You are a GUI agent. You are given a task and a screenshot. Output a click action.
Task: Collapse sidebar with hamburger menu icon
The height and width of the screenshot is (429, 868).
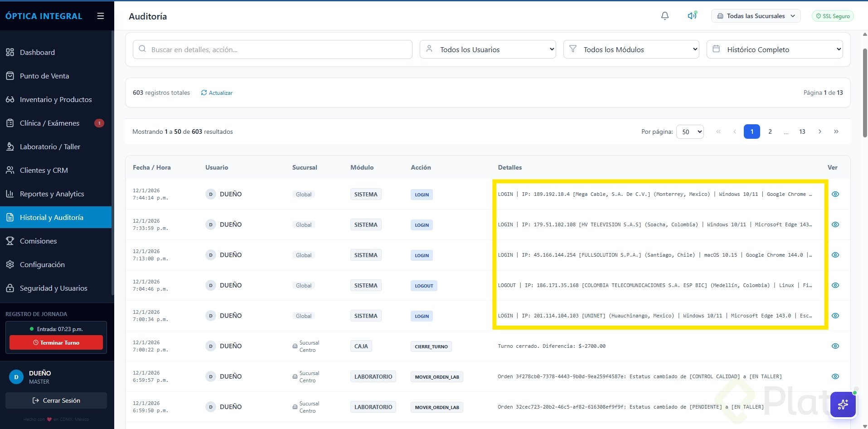(101, 16)
